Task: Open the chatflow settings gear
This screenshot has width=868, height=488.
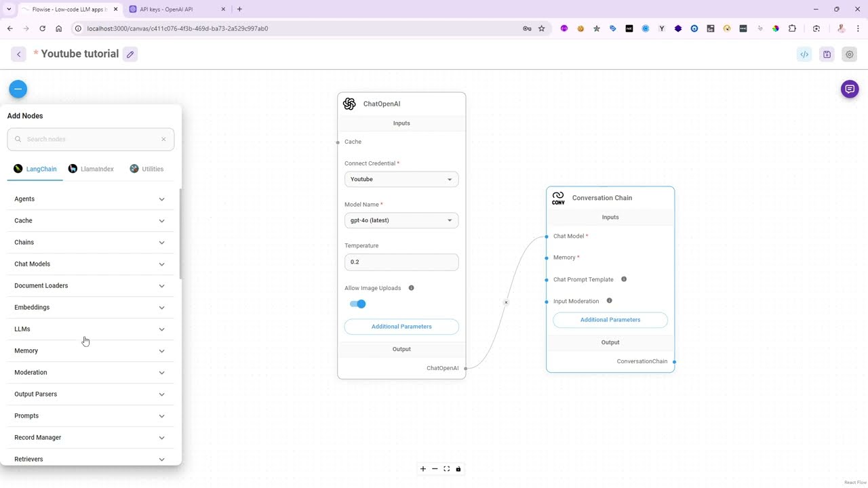Action: [x=849, y=54]
